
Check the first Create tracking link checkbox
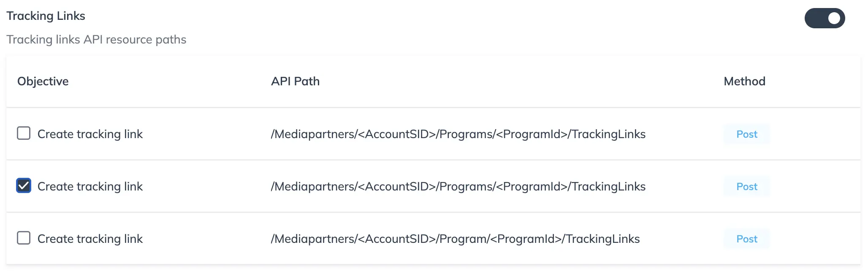(x=24, y=134)
